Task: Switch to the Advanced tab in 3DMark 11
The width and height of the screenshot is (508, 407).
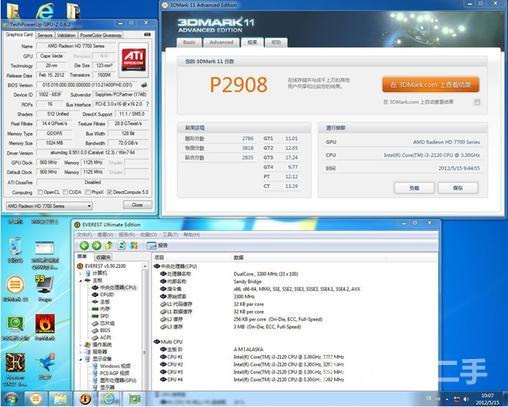Action: (x=221, y=42)
